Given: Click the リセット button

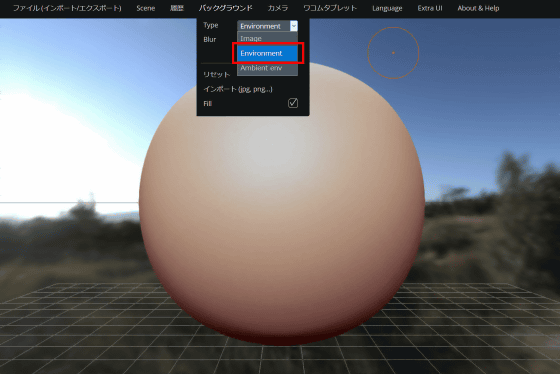Looking at the screenshot, I should coord(216,74).
